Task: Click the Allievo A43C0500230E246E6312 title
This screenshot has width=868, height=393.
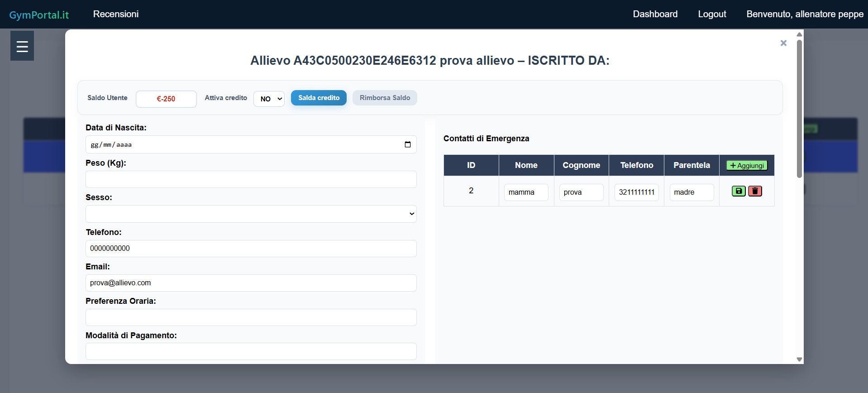Action: 430,61
